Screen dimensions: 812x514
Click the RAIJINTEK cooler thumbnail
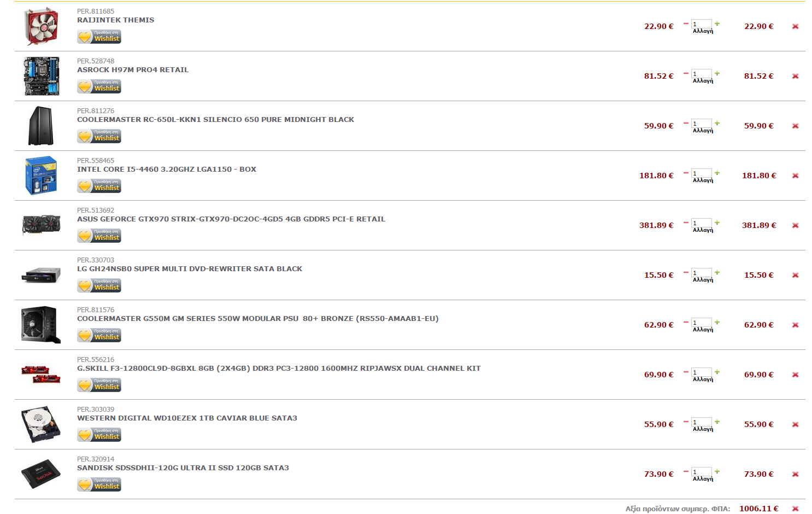click(x=41, y=26)
